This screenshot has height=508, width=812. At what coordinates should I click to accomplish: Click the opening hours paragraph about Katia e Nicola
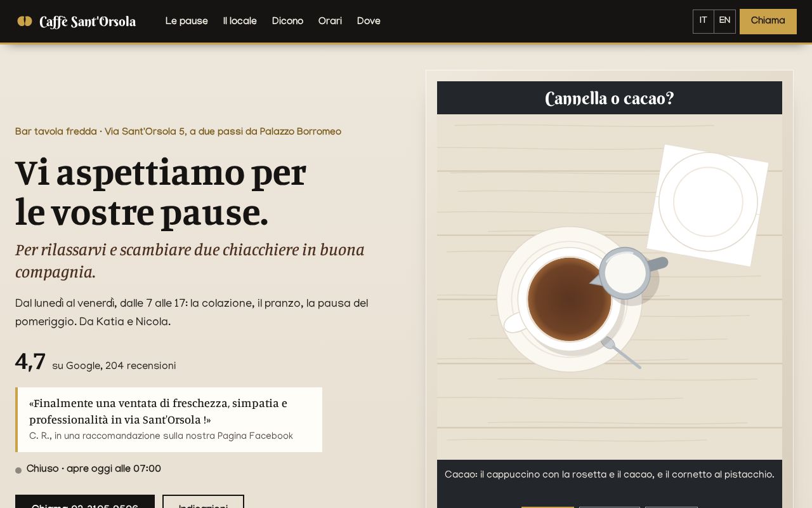click(192, 313)
